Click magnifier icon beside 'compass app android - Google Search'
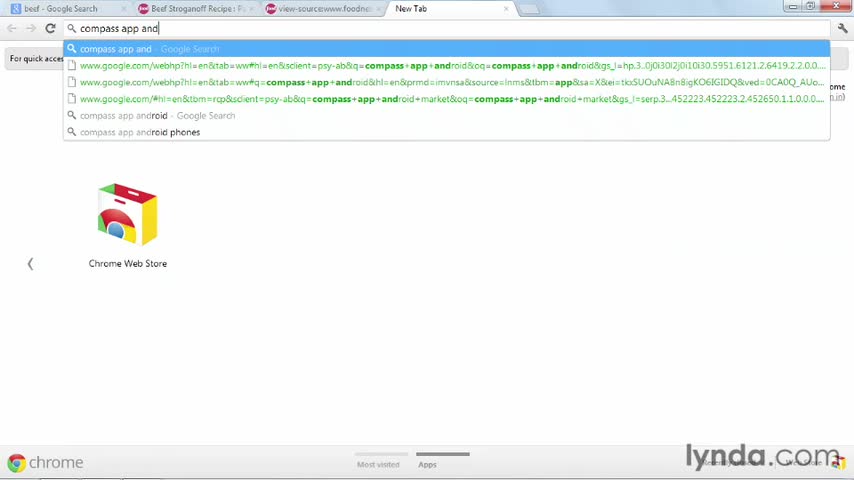Screen dimensions: 854x480 pos(71,115)
